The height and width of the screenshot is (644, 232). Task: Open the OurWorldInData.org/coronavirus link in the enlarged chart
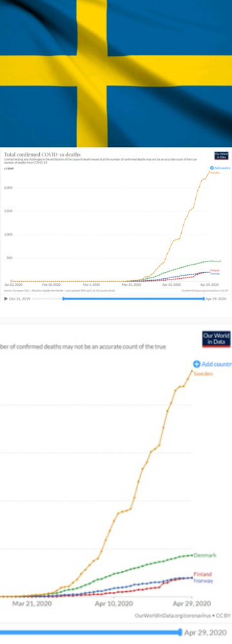tap(170, 616)
